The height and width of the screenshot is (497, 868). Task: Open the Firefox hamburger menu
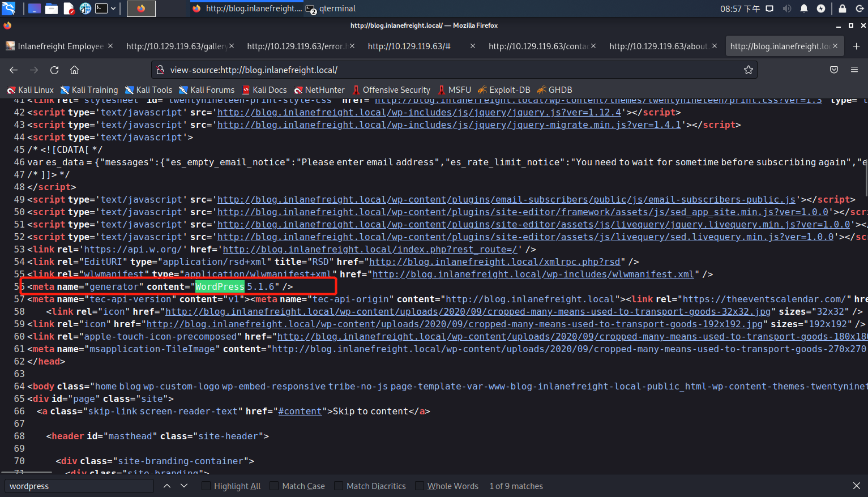point(854,70)
